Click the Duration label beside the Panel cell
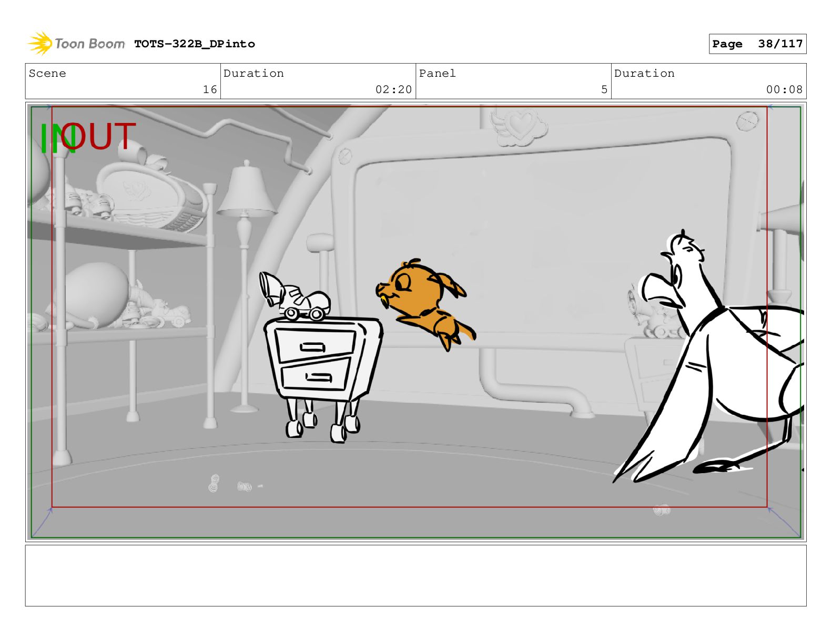The width and height of the screenshot is (832, 644). [x=644, y=74]
